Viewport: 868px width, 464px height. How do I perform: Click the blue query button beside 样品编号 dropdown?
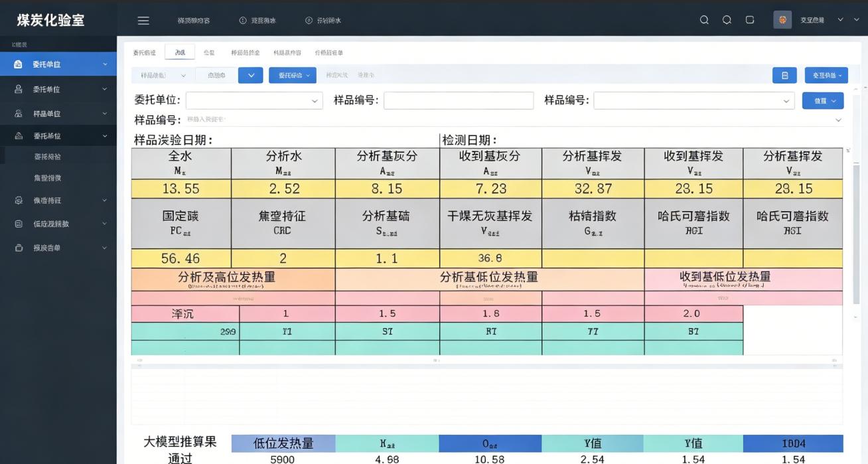coord(823,101)
